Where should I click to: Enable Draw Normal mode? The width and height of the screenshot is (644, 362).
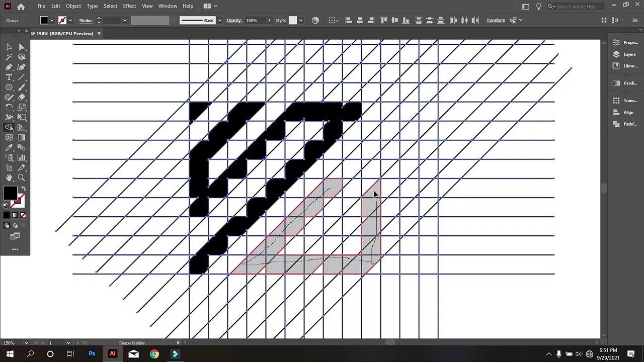(x=7, y=226)
